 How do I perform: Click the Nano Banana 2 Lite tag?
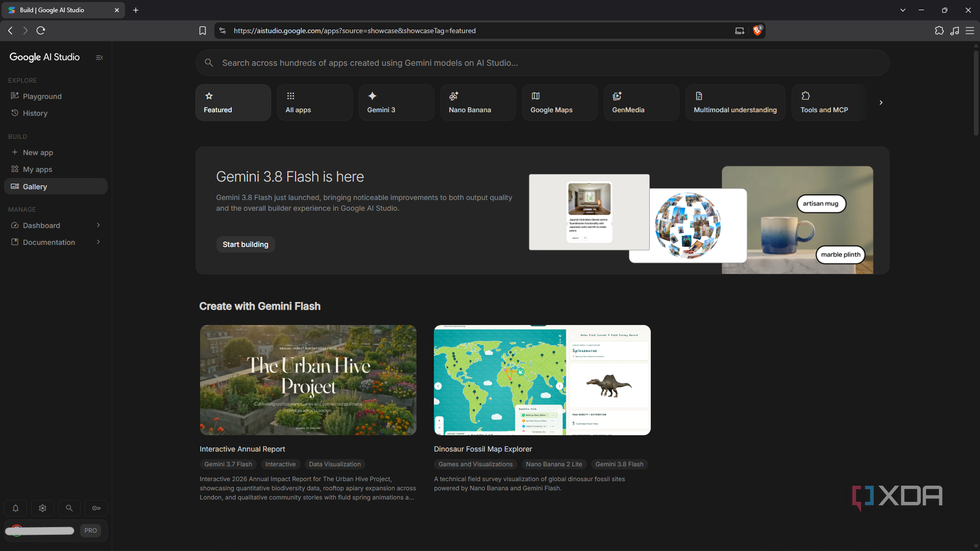point(554,464)
